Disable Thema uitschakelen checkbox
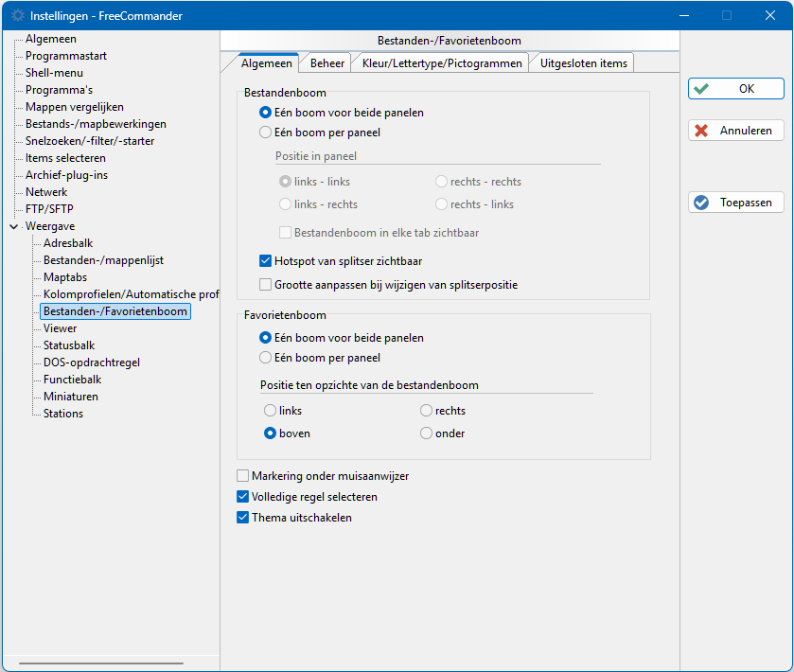This screenshot has width=794, height=672. pos(243,518)
